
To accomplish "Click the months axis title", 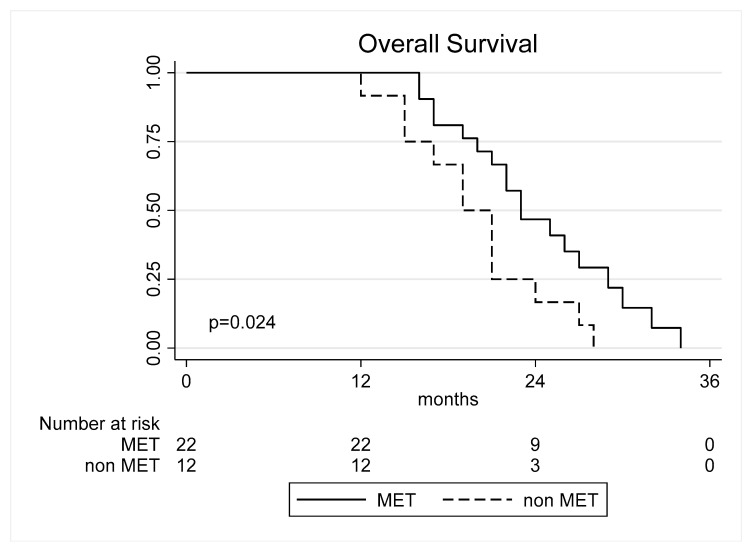I will (x=448, y=399).
